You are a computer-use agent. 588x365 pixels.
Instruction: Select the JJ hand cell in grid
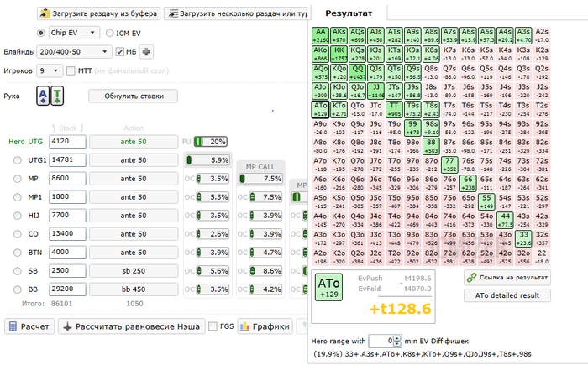coord(375,91)
